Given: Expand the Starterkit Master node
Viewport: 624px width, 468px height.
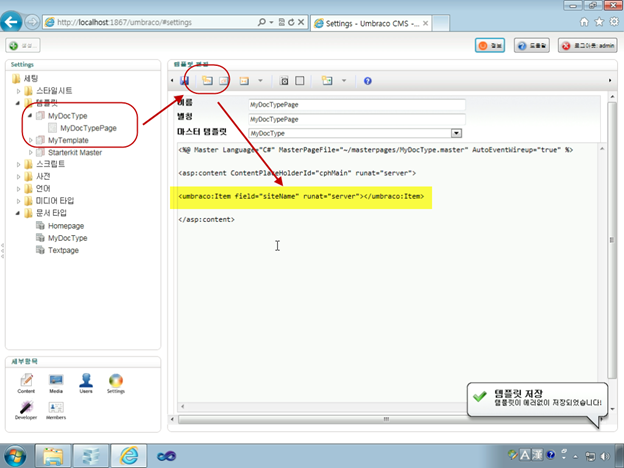Looking at the screenshot, I should (x=31, y=152).
